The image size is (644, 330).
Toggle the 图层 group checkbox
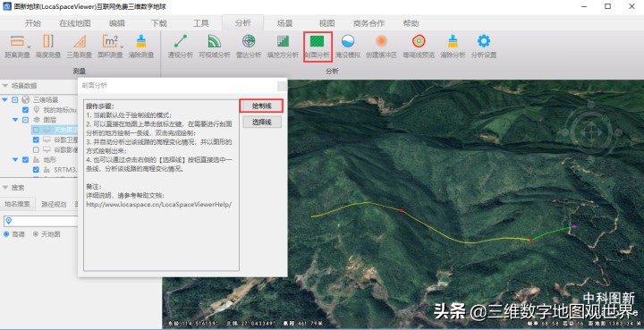click(25, 120)
